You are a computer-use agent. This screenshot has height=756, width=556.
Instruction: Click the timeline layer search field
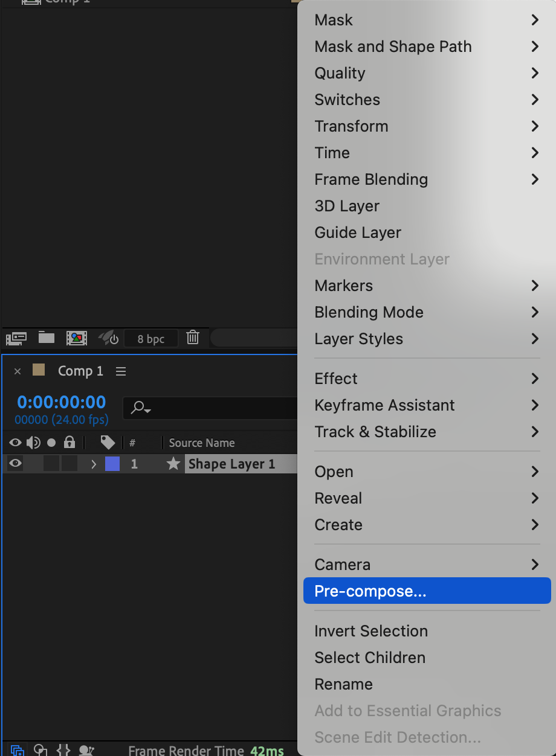pyautogui.click(x=212, y=408)
